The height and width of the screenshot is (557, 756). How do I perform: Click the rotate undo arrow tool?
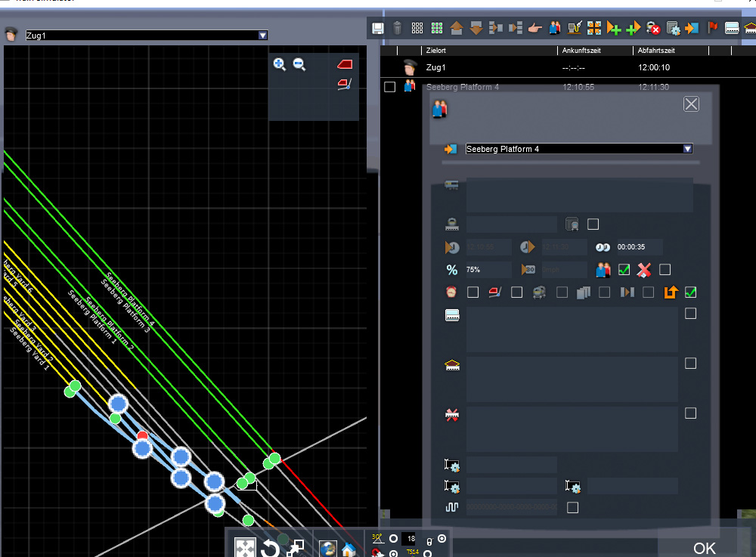click(270, 549)
